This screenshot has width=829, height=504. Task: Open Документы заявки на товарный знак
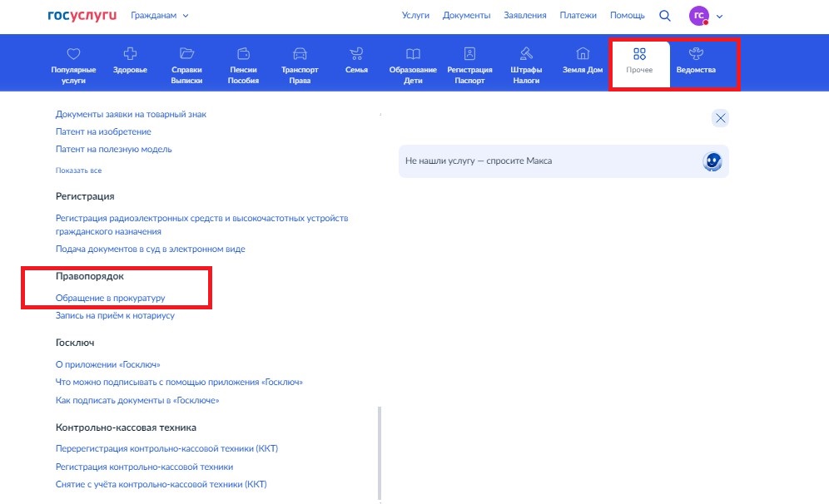point(132,114)
